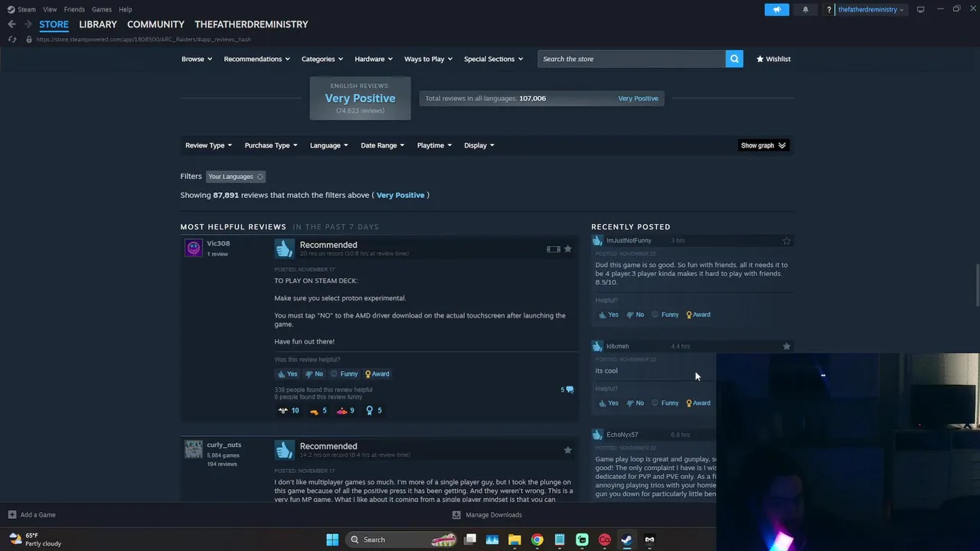This screenshot has width=980, height=551.
Task: Open the Recommendations store menu
Action: (256, 59)
